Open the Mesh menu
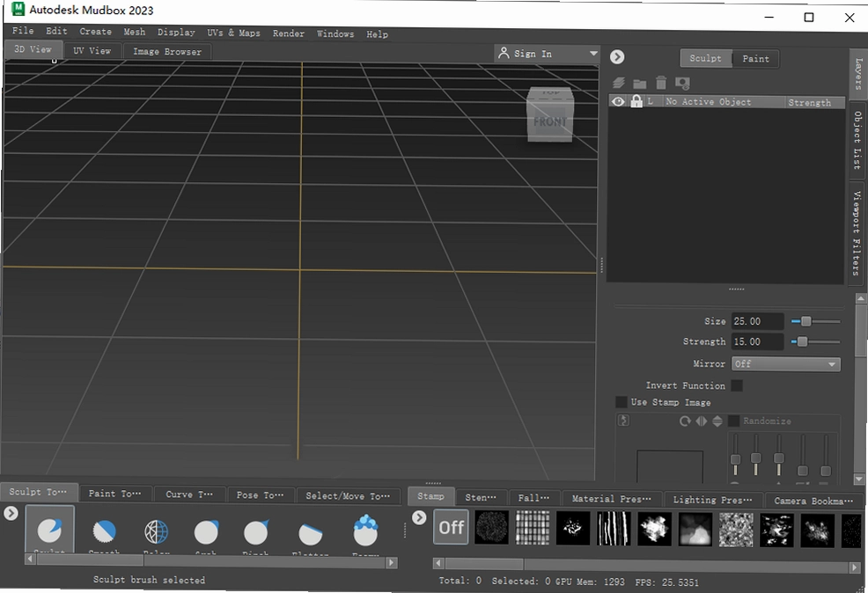The height and width of the screenshot is (593, 868). tap(134, 32)
